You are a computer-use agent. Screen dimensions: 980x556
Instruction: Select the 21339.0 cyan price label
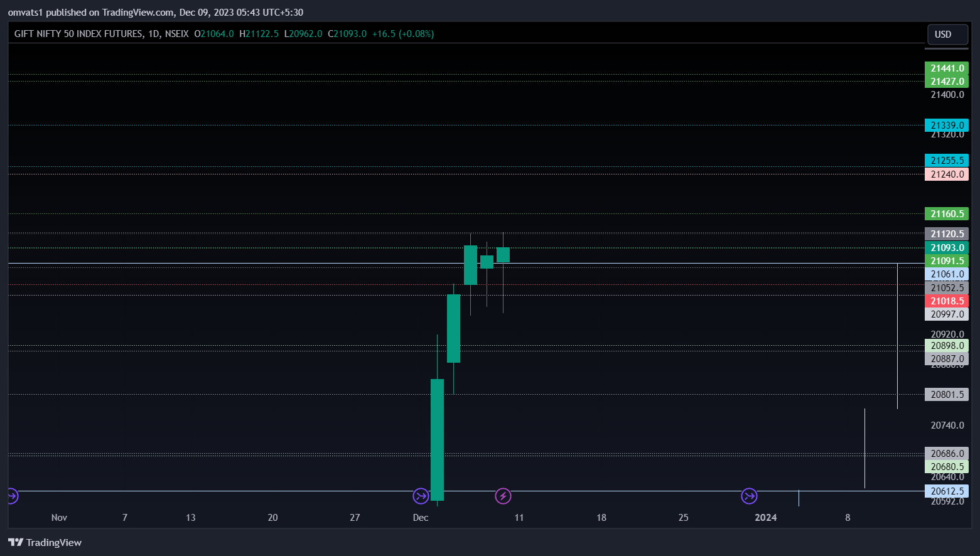(x=947, y=126)
